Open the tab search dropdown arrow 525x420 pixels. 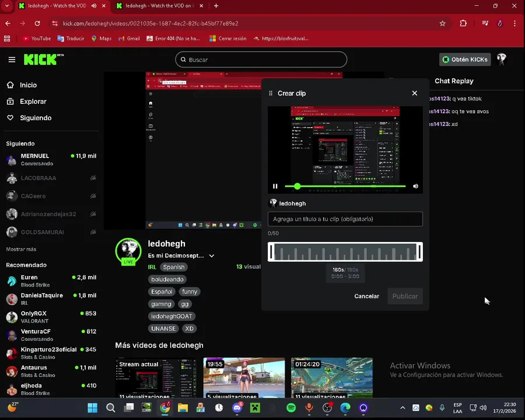[x=6, y=6]
